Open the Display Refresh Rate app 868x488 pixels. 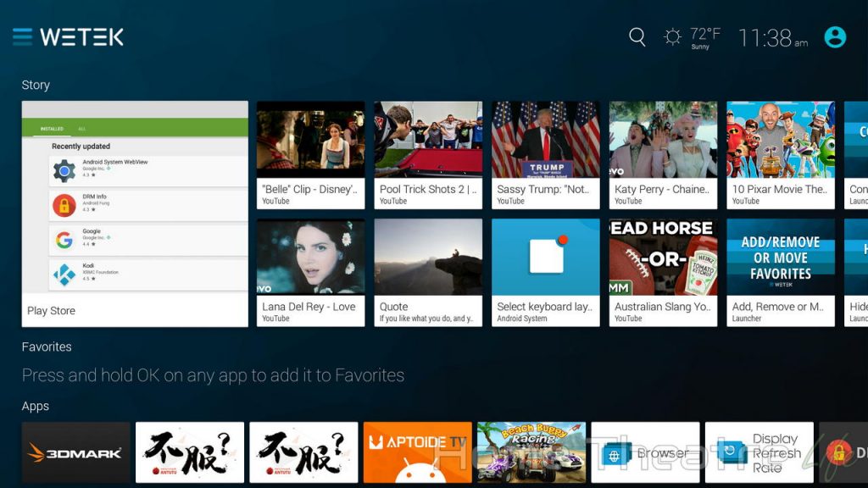point(759,452)
